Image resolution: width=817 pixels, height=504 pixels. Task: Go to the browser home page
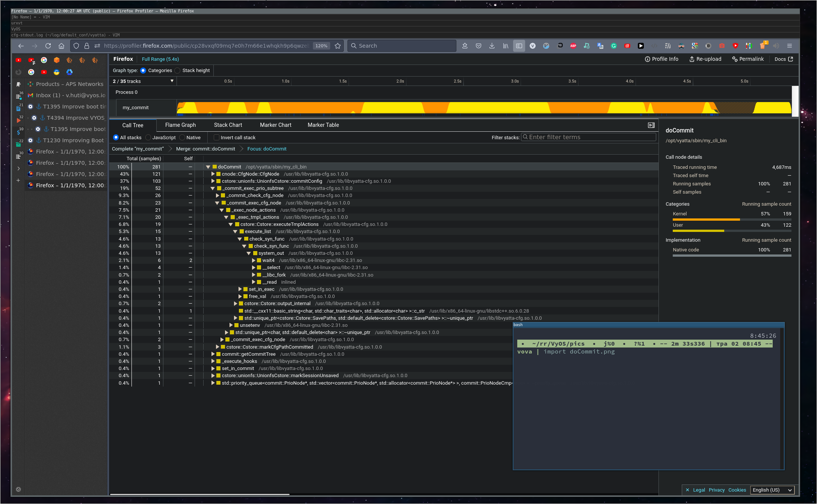[x=61, y=46]
